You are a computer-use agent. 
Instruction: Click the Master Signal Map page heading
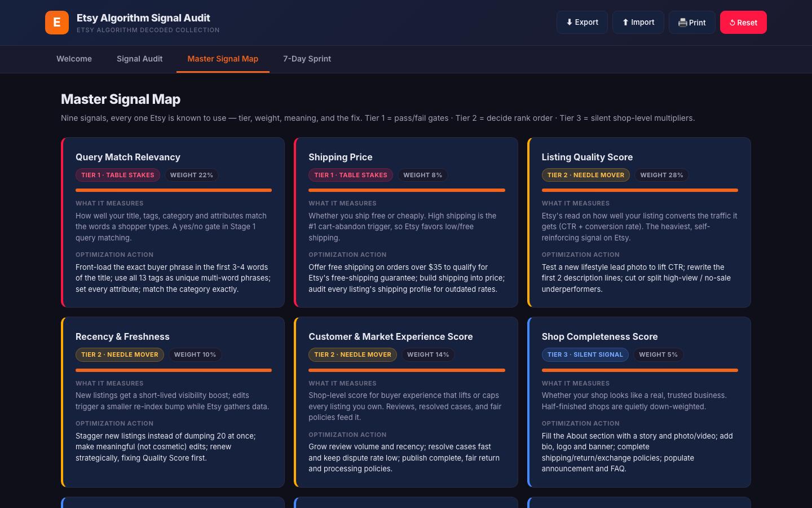click(x=121, y=99)
